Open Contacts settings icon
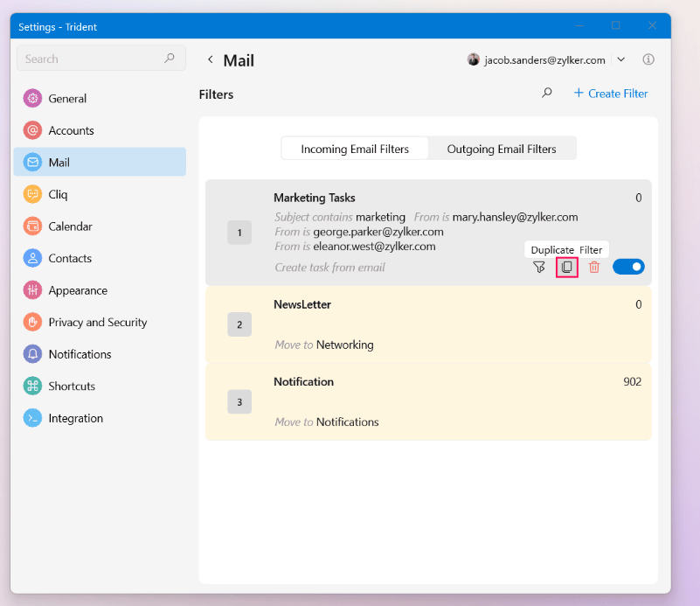700x606 pixels. 32,258
